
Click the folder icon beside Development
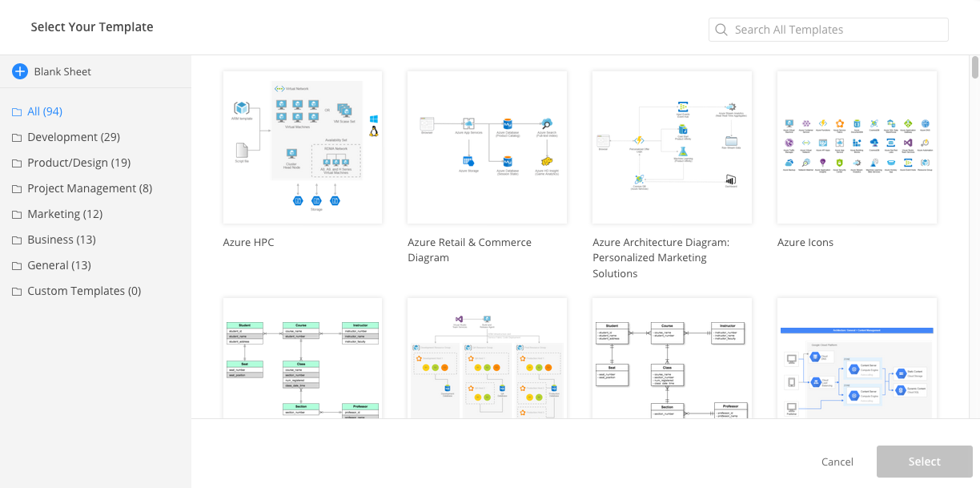tap(17, 137)
